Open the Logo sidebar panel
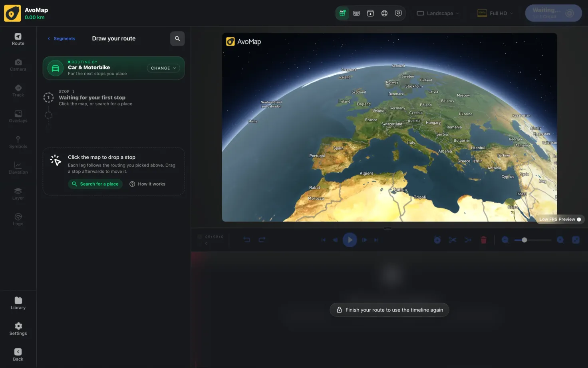Viewport: 588px width, 368px height. (x=18, y=220)
